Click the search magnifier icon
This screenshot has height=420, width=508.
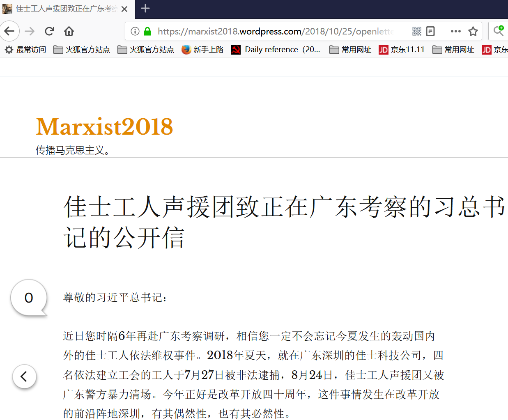click(499, 31)
